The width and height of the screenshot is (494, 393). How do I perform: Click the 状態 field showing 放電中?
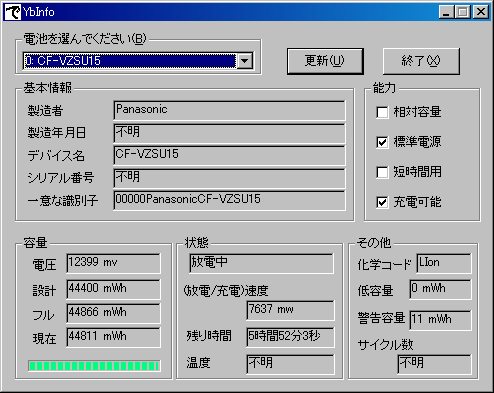click(261, 263)
